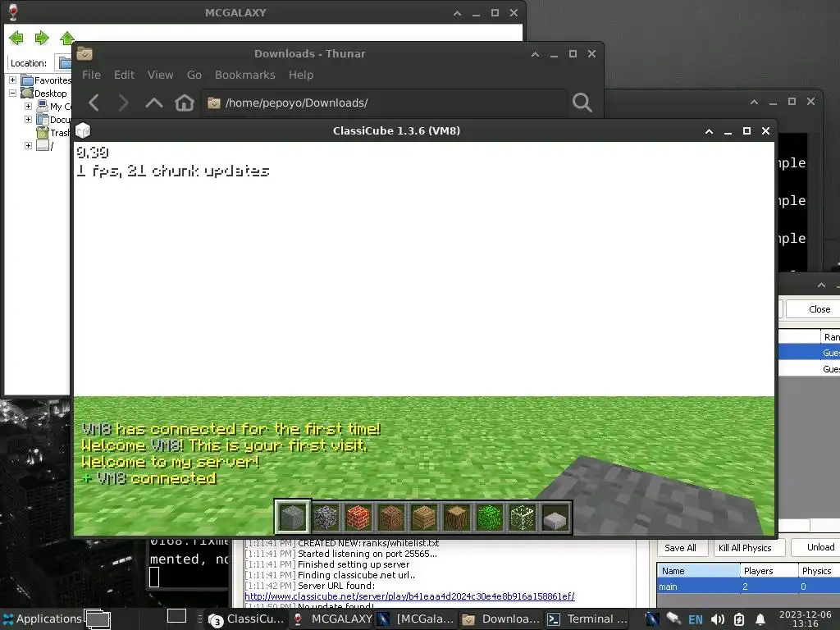This screenshot has width=840, height=630.
Task: Open the Thunar Bookmarks menu
Action: tap(244, 75)
